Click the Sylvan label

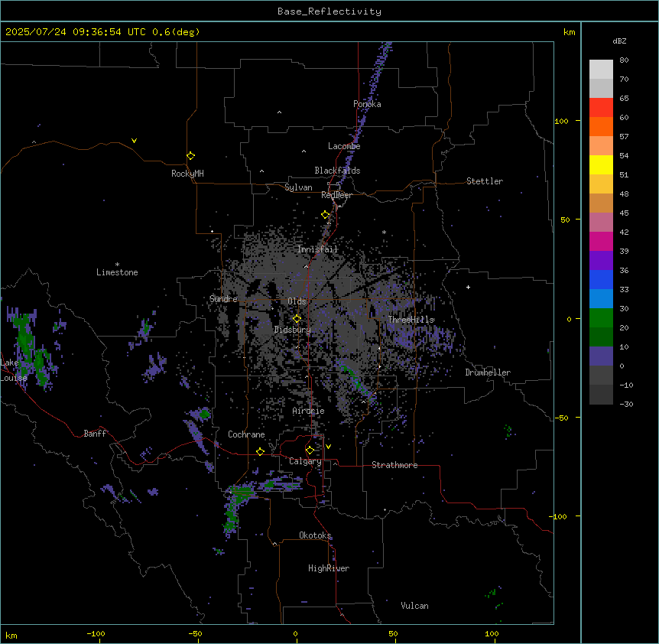[298, 187]
